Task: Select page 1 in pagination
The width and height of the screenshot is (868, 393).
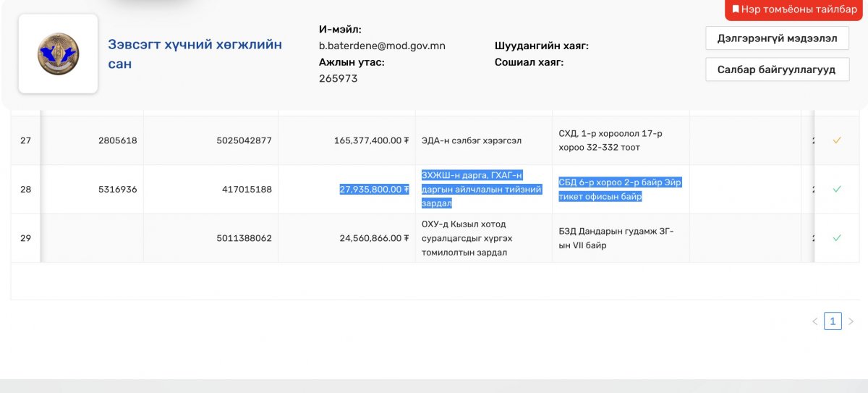Action: [833, 321]
